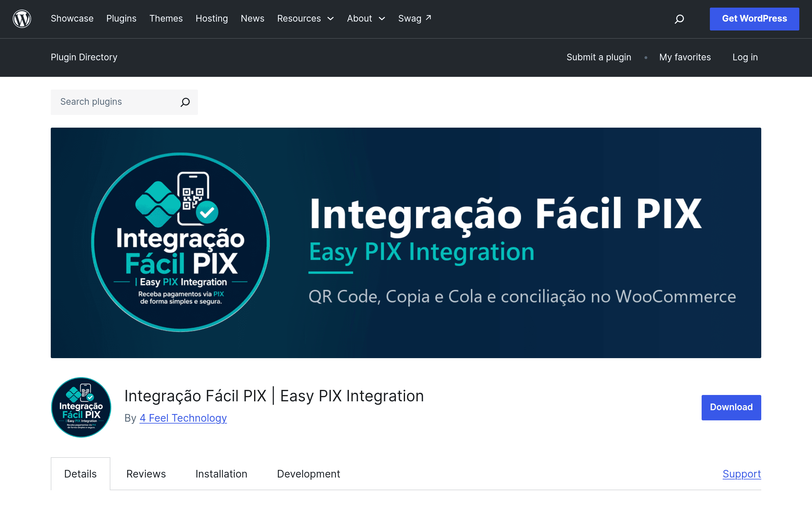Open the Support link
812x508 pixels.
742,474
